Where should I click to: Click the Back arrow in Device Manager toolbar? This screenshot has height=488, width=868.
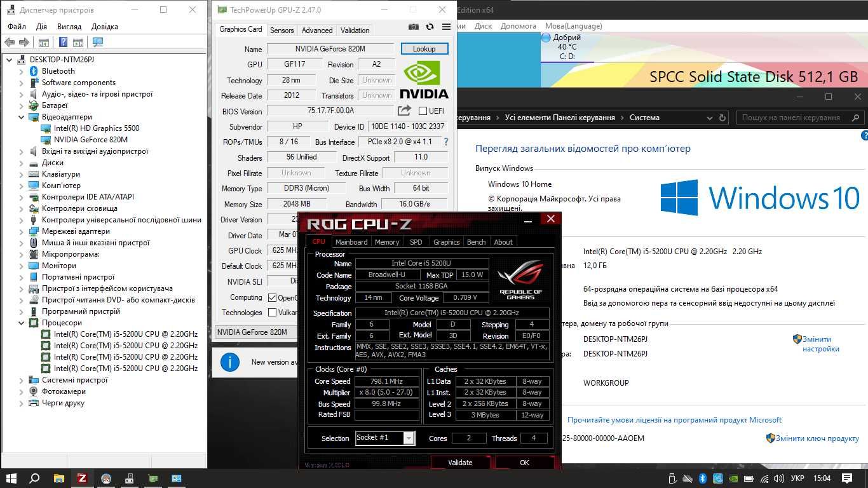coord(10,43)
